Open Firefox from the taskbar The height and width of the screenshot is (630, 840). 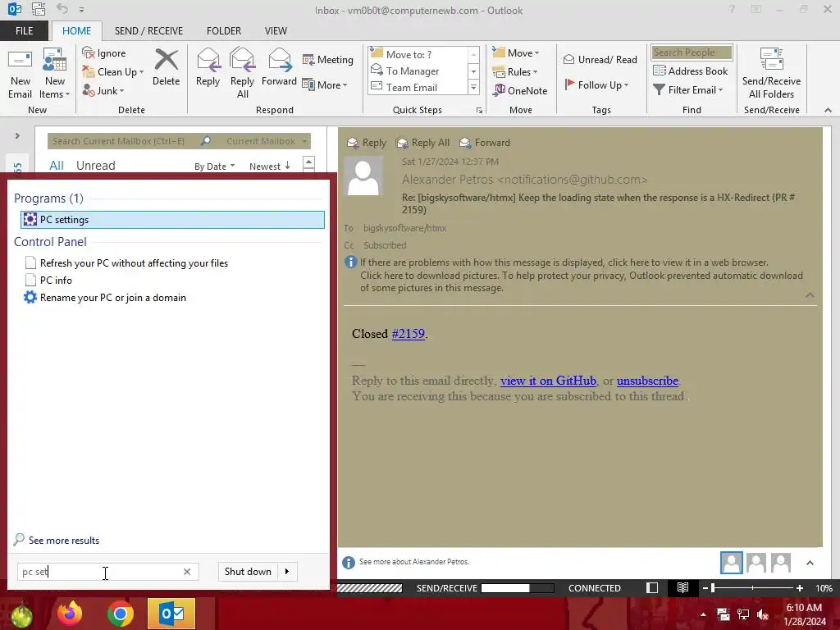pyautogui.click(x=70, y=614)
